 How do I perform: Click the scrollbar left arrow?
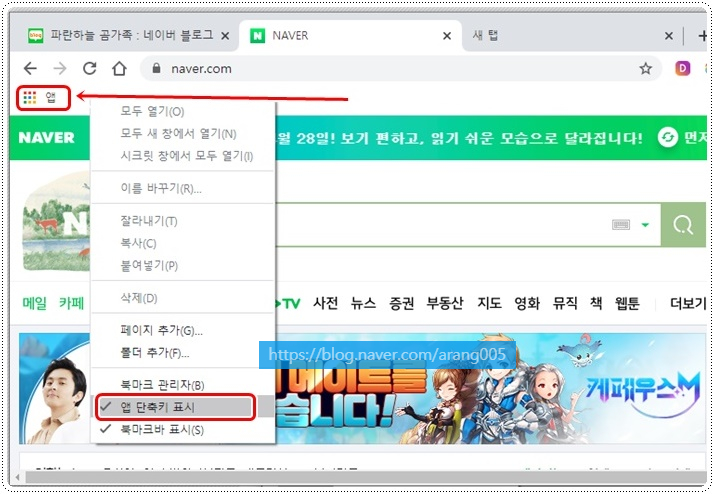(17, 477)
